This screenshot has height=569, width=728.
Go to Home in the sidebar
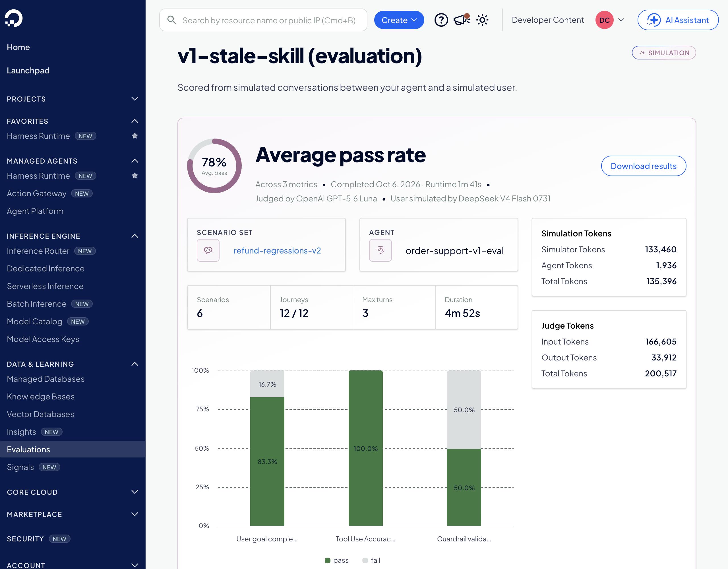[18, 47]
